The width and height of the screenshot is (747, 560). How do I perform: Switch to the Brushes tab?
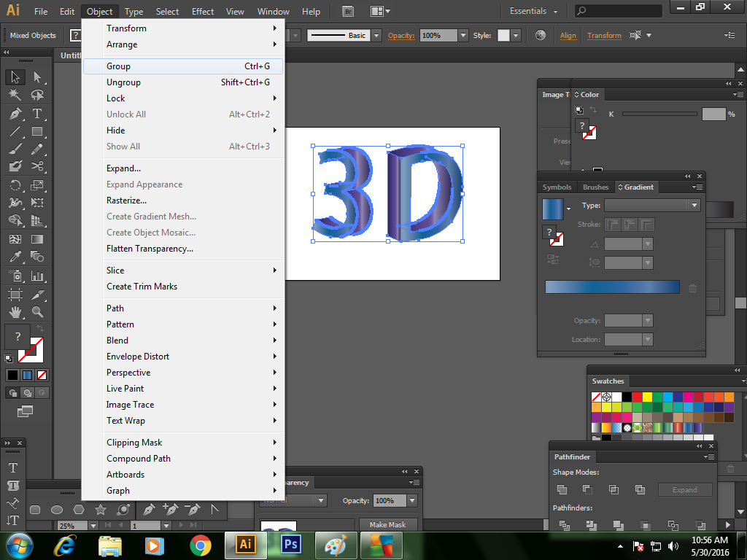click(x=595, y=187)
